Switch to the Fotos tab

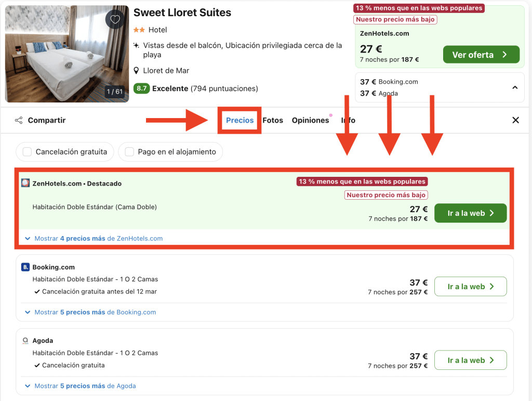pyautogui.click(x=273, y=120)
